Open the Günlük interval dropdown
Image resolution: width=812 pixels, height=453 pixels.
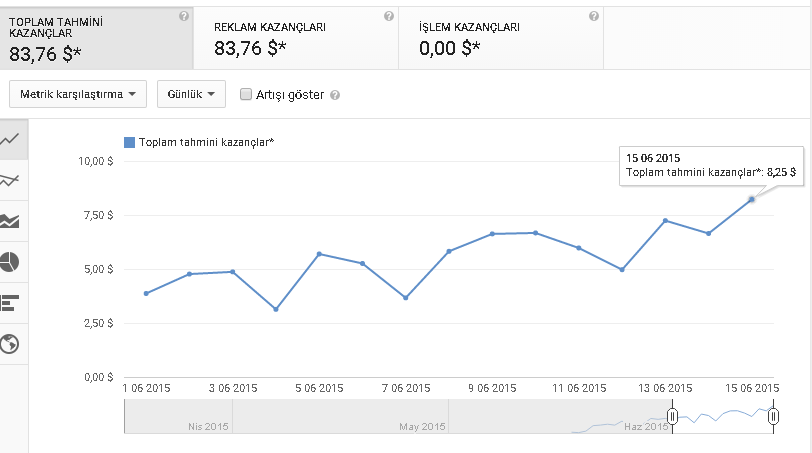click(191, 94)
